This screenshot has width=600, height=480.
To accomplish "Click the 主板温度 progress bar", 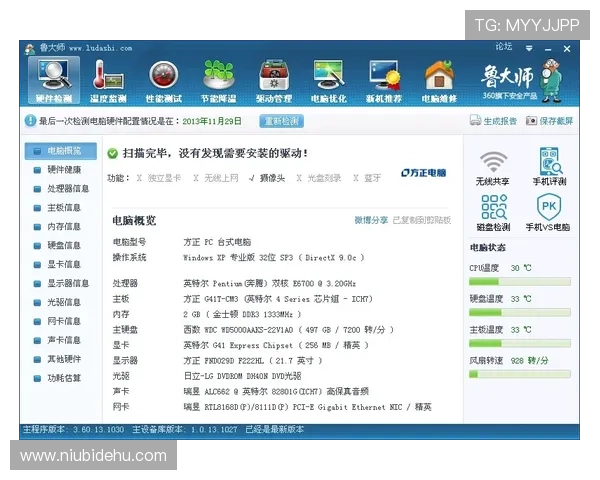I will 520,343.
